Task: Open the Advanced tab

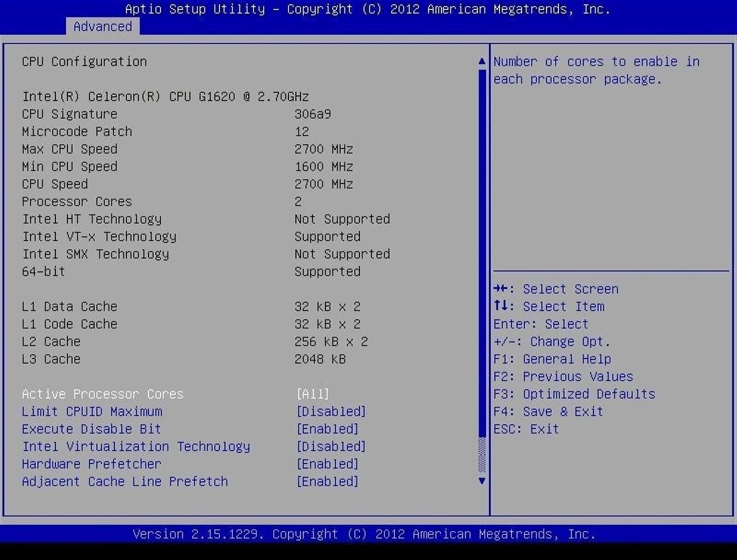Action: [x=103, y=27]
